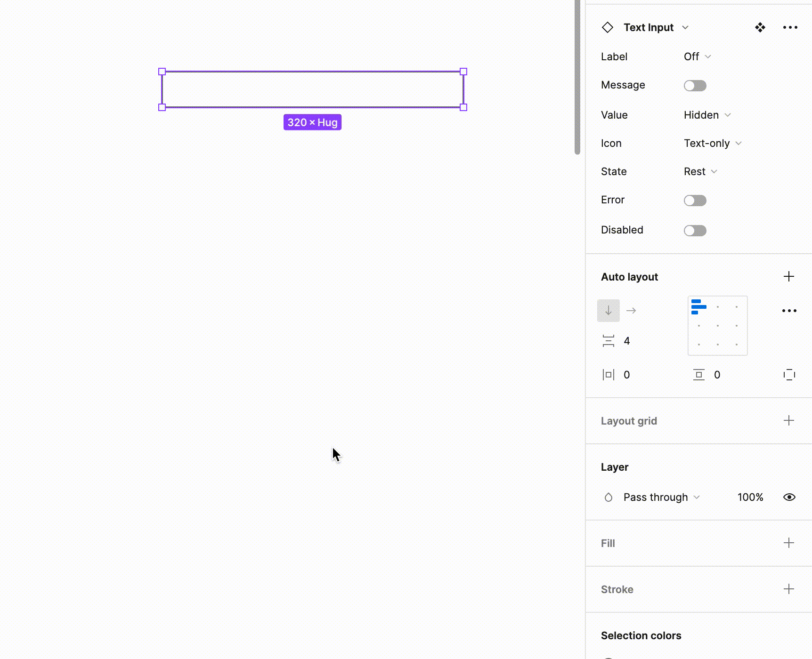Set auto layout direction to horizontal

631,311
